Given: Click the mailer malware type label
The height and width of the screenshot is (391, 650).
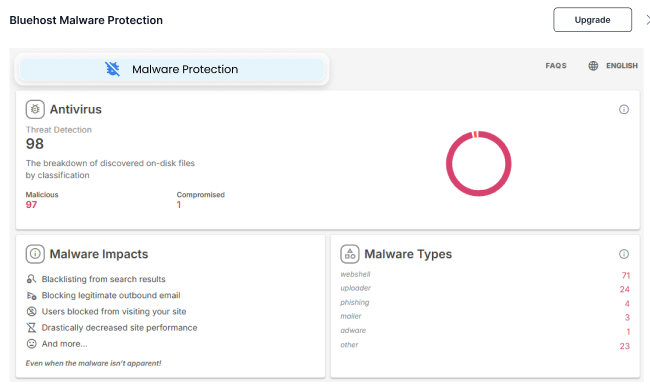Looking at the screenshot, I should point(351,316).
